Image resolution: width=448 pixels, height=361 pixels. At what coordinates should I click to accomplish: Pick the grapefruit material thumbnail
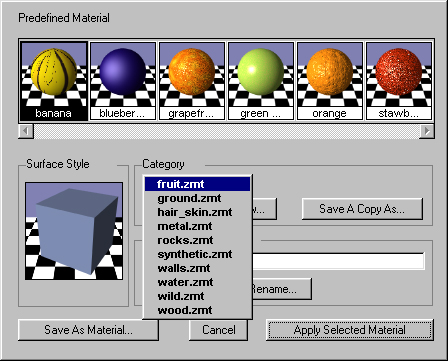[192, 81]
